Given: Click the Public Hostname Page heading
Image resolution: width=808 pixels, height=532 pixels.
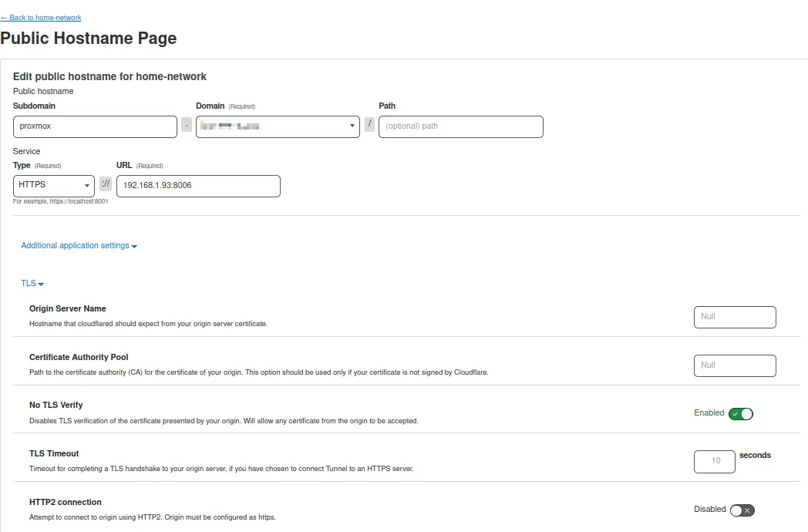Looking at the screenshot, I should point(89,38).
